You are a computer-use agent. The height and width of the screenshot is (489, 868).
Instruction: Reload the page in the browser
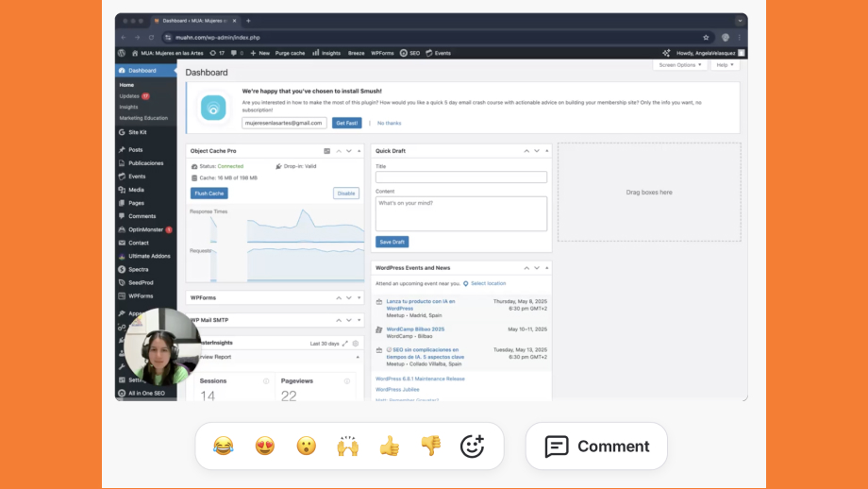pos(151,38)
